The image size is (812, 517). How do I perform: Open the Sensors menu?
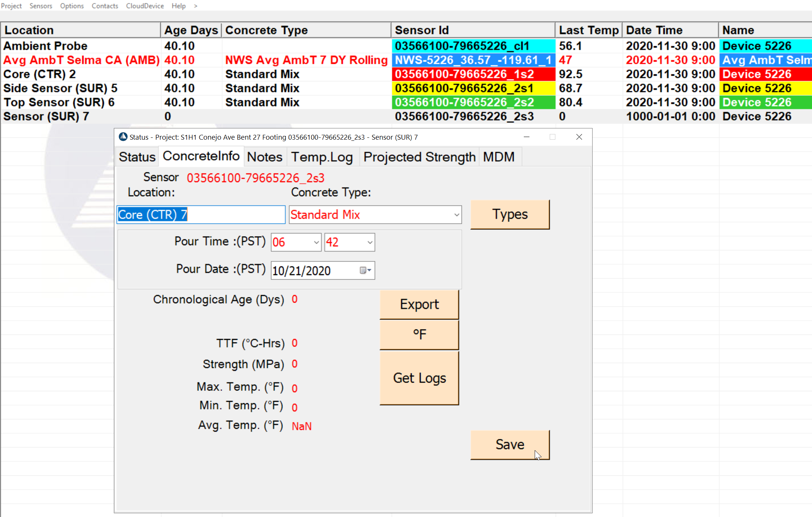coord(41,6)
